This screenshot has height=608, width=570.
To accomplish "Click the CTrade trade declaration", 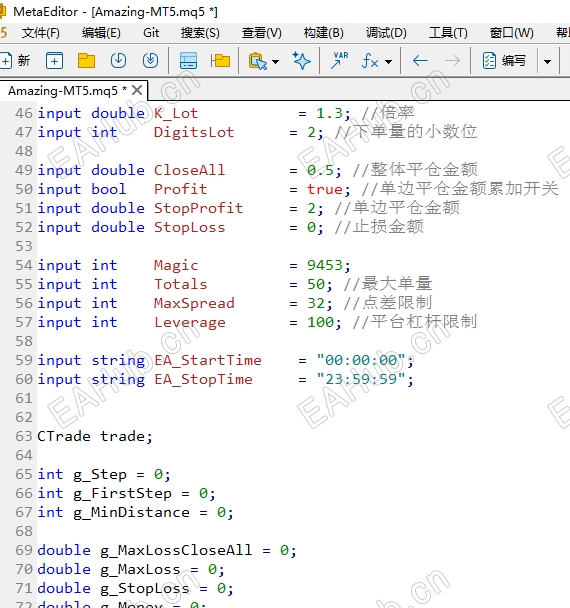I will 95,436.
